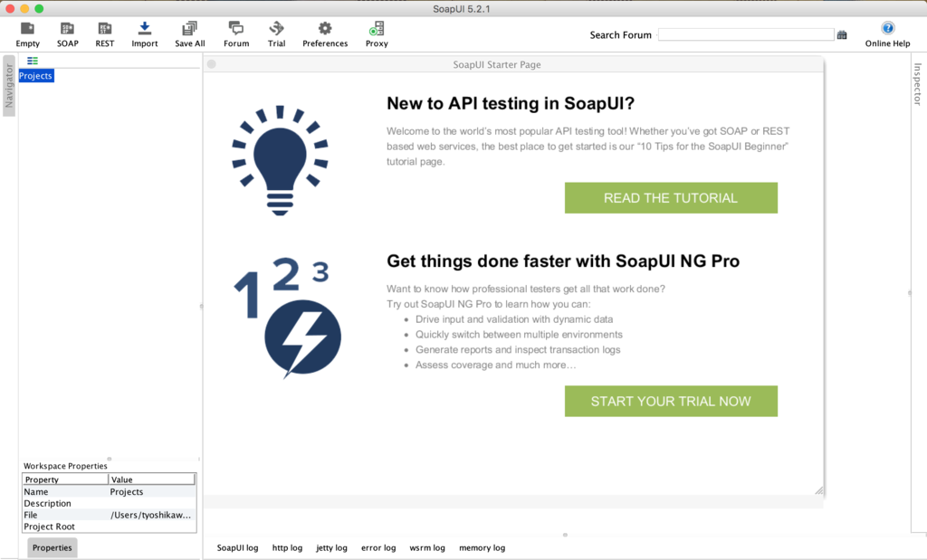Click READ THE TUTORIAL button
This screenshot has height=560, width=927.
click(x=671, y=198)
